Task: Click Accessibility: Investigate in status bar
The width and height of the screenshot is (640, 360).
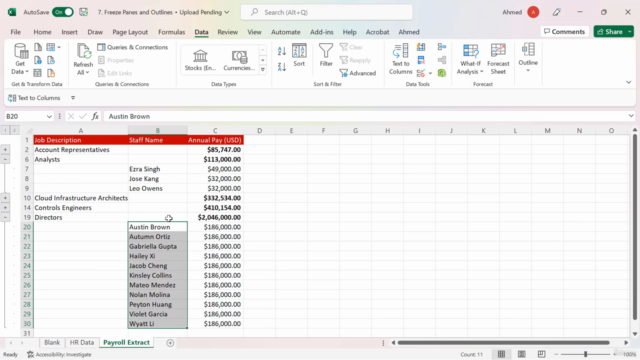Action: (59, 355)
